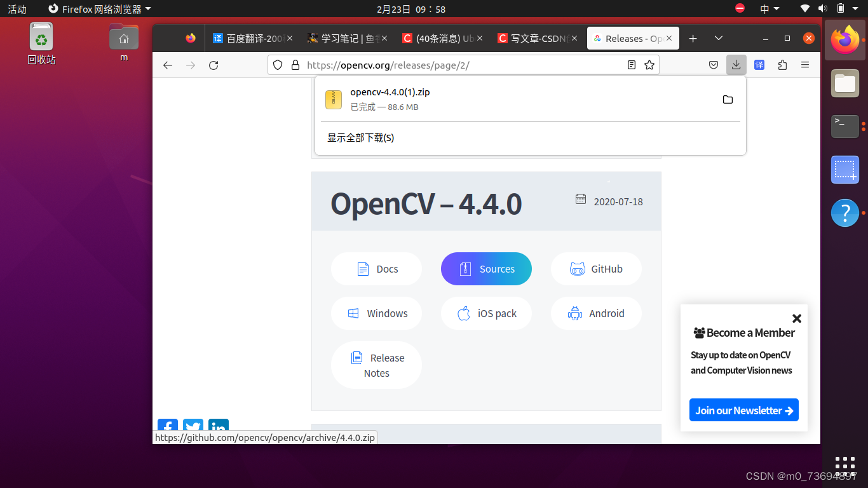
Task: Share page via the Twitter icon
Action: click(x=193, y=424)
